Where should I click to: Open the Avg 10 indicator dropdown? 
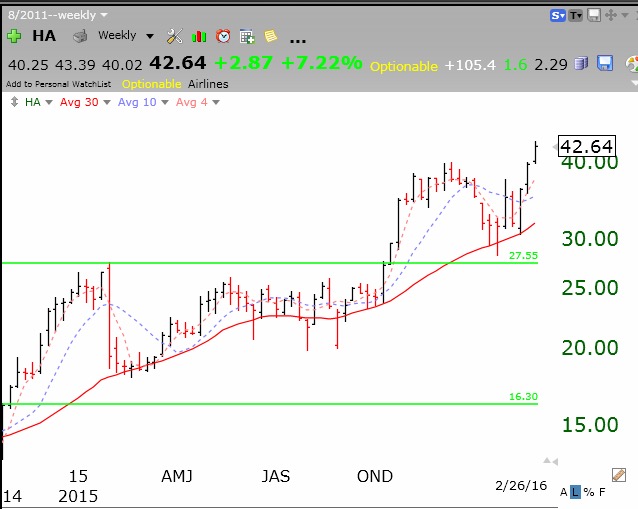click(x=165, y=102)
